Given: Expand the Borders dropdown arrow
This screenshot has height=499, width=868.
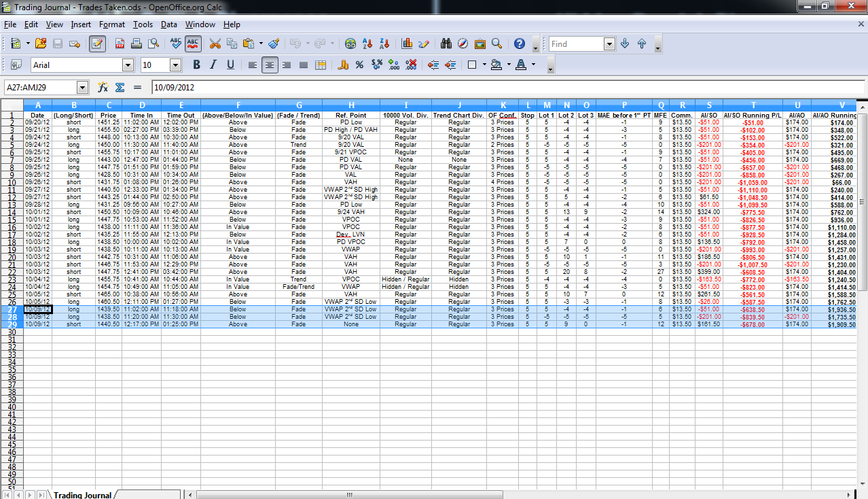Looking at the screenshot, I should [484, 65].
